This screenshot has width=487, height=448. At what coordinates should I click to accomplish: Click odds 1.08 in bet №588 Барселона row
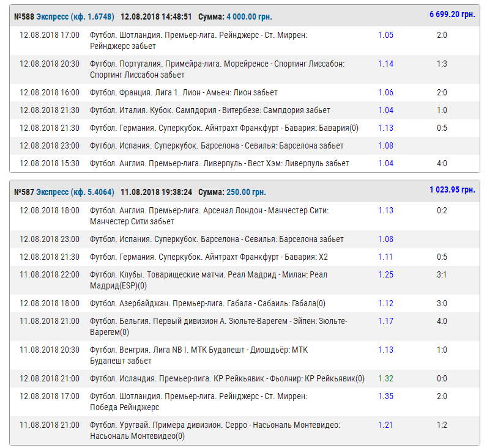tap(386, 145)
